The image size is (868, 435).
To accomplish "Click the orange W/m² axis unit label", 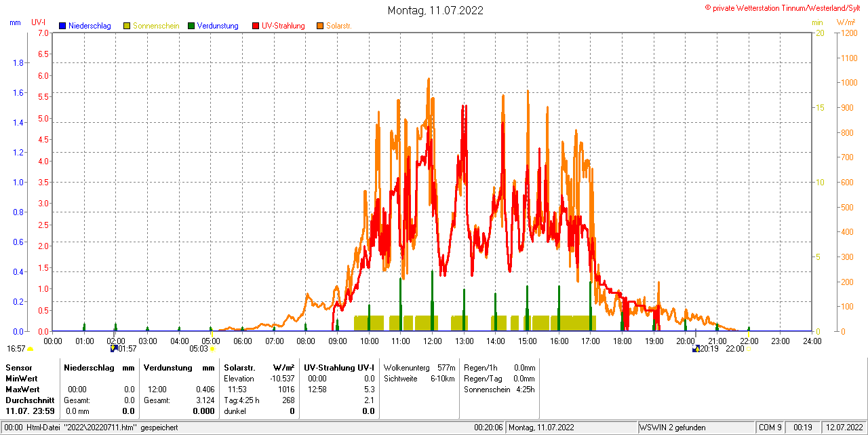I will coord(846,22).
